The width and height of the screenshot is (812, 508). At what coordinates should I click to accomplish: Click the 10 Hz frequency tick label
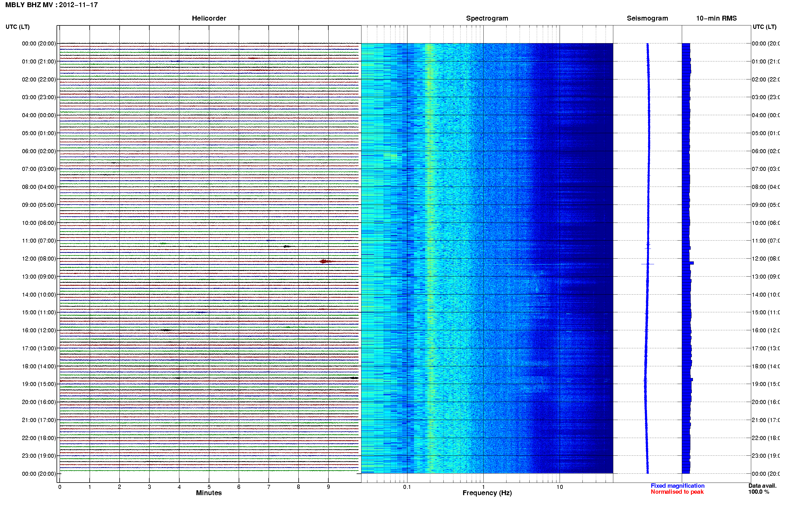pos(560,487)
